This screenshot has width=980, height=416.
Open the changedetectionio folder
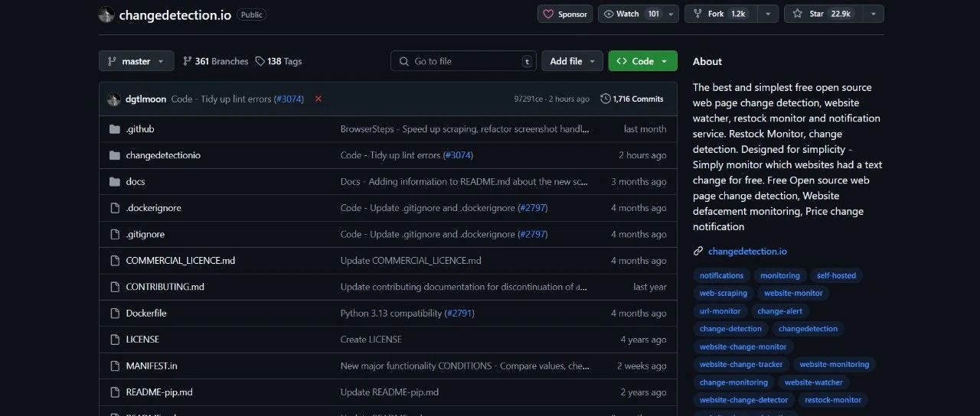(163, 155)
